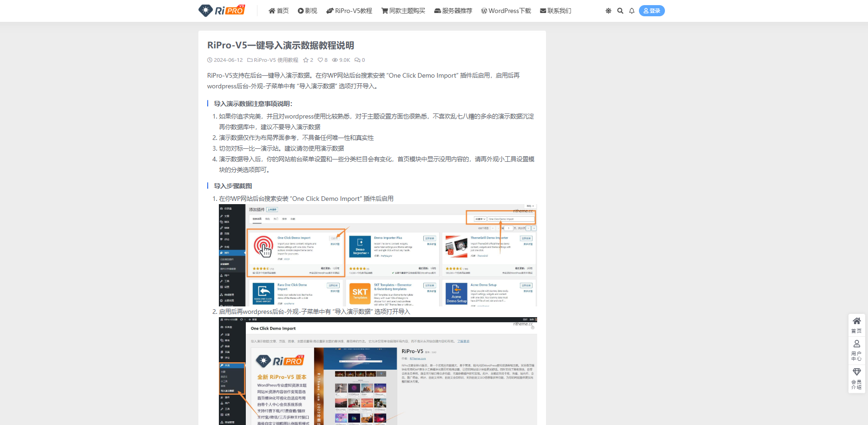This screenshot has height=425, width=868.
Task: Click the 导入步骤截图 heading
Action: point(233,186)
